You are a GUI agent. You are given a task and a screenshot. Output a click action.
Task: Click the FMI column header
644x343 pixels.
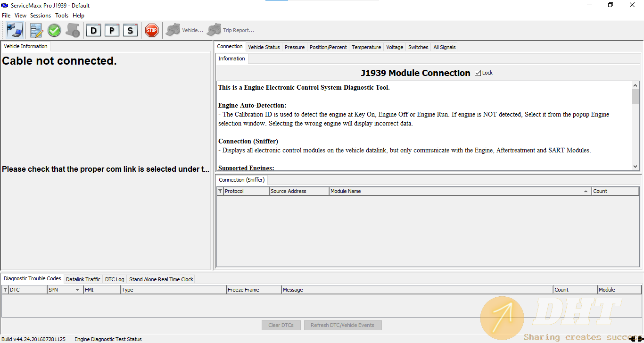(x=102, y=290)
